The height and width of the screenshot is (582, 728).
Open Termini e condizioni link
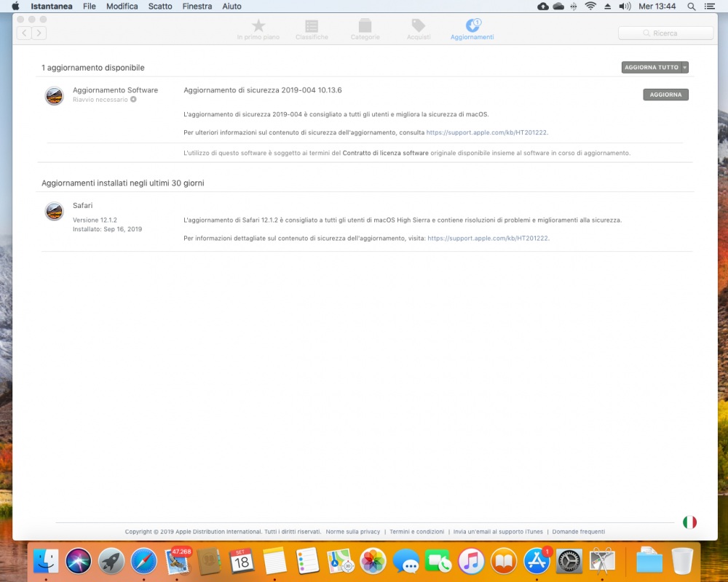pos(416,532)
